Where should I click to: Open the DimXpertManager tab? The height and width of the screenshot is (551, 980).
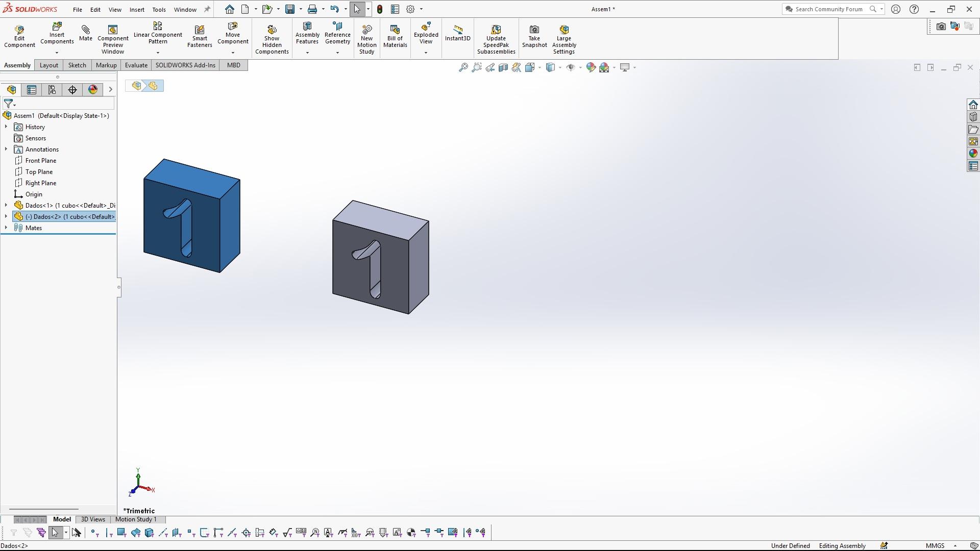coord(72,90)
